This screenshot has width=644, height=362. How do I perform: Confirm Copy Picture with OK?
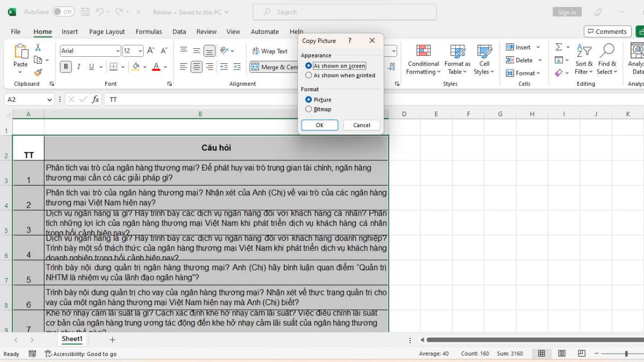[x=320, y=125]
